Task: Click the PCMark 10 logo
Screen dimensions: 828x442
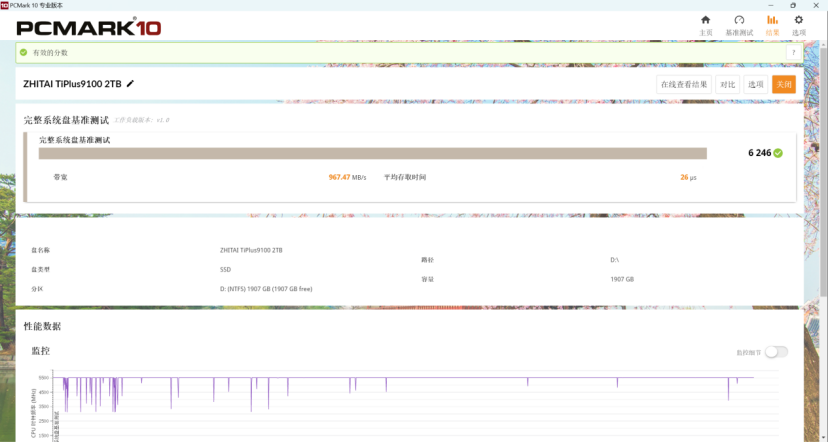Action: pos(88,27)
